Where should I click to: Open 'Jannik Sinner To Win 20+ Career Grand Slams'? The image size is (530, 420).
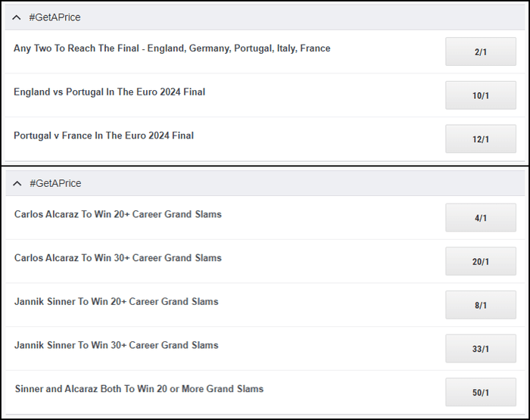click(116, 302)
